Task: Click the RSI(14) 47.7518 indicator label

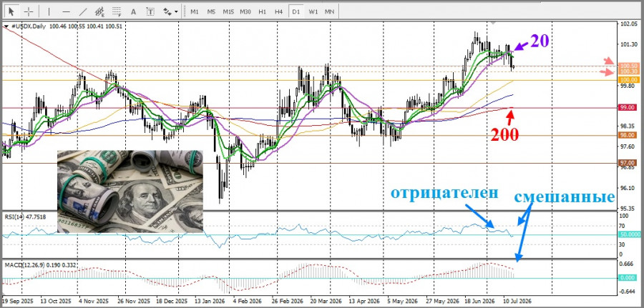Action: pos(26,216)
